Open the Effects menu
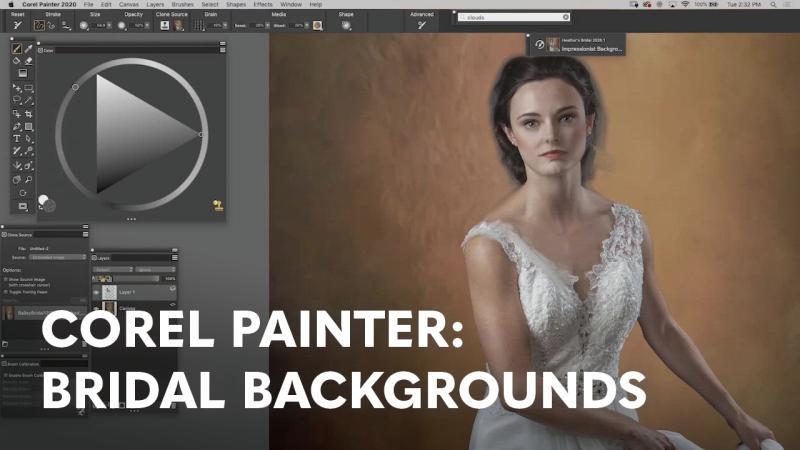Screen dimensions: 800x450 [262, 4]
